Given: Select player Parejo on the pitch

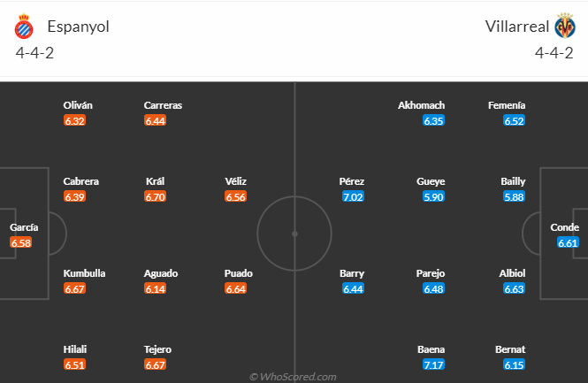Looking at the screenshot, I should tap(431, 273).
